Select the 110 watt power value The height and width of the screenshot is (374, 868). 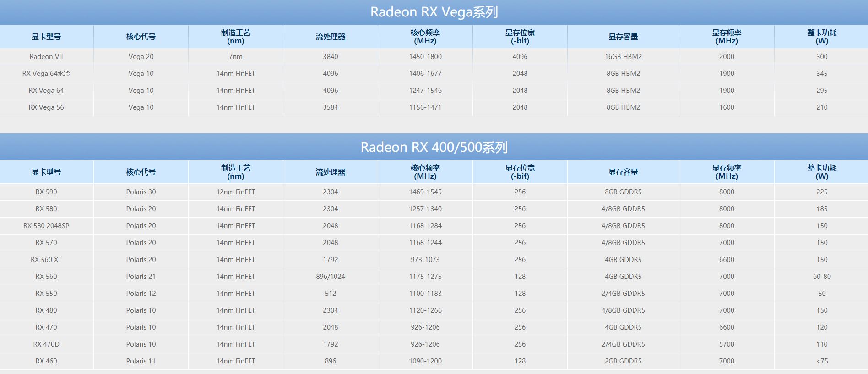(x=822, y=344)
